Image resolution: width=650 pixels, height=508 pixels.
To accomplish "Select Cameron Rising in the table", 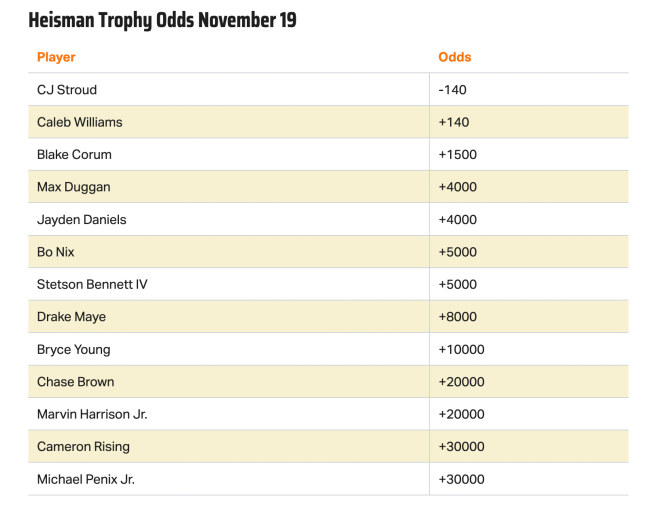I will [83, 447].
